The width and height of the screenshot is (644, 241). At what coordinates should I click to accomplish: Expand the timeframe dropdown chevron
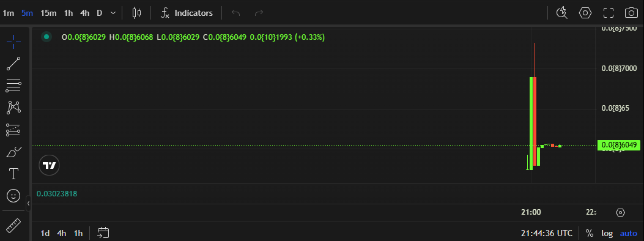113,13
